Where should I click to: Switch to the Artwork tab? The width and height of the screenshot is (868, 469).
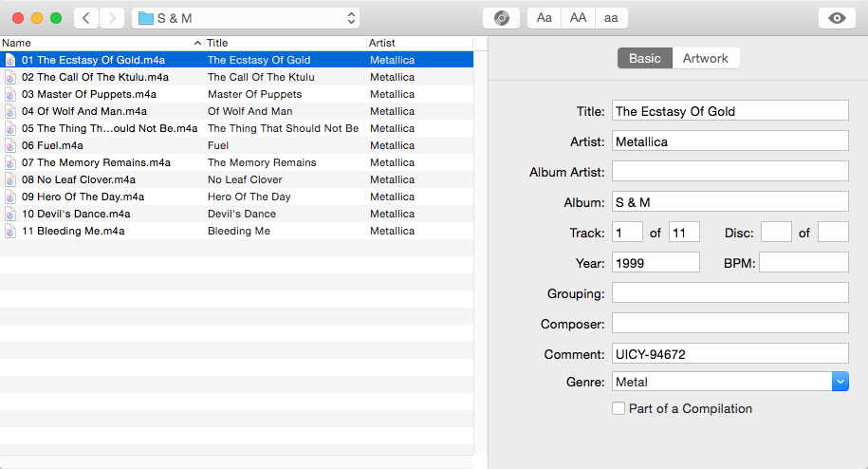point(705,58)
